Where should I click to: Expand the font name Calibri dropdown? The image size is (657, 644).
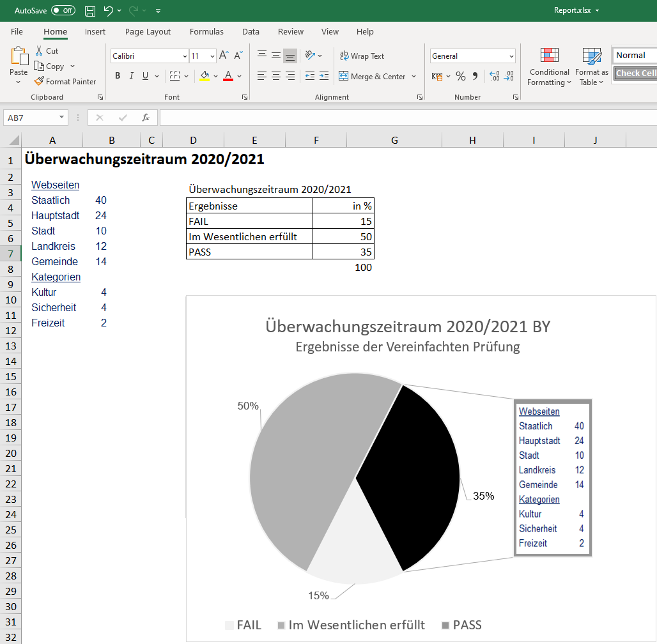point(184,56)
